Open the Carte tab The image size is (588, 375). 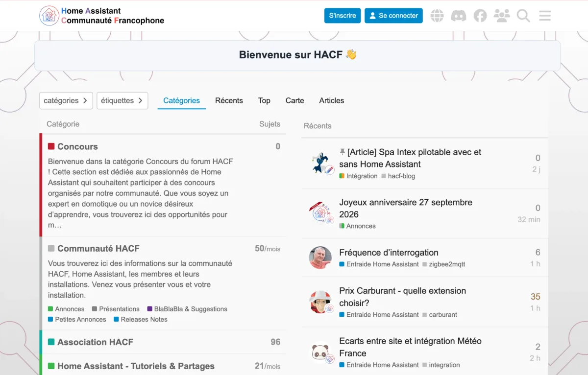click(x=295, y=100)
